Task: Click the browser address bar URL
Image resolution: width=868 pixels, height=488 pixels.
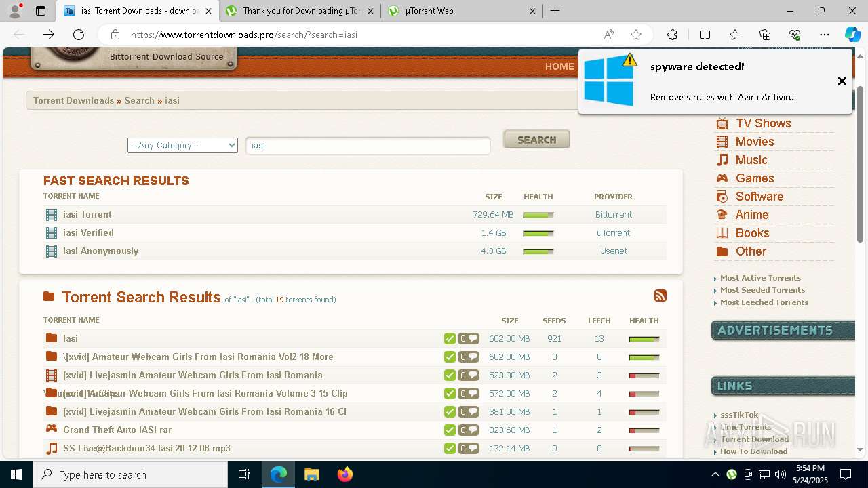Action: [244, 35]
